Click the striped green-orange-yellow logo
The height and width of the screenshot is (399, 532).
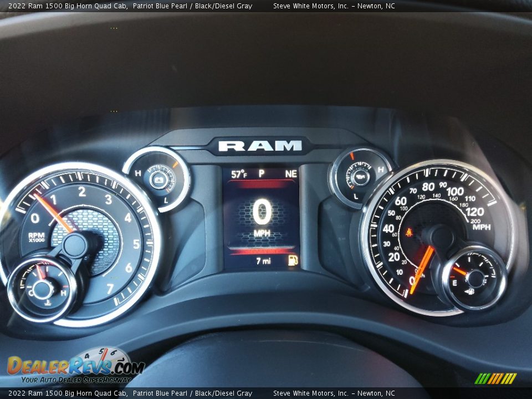point(495,378)
